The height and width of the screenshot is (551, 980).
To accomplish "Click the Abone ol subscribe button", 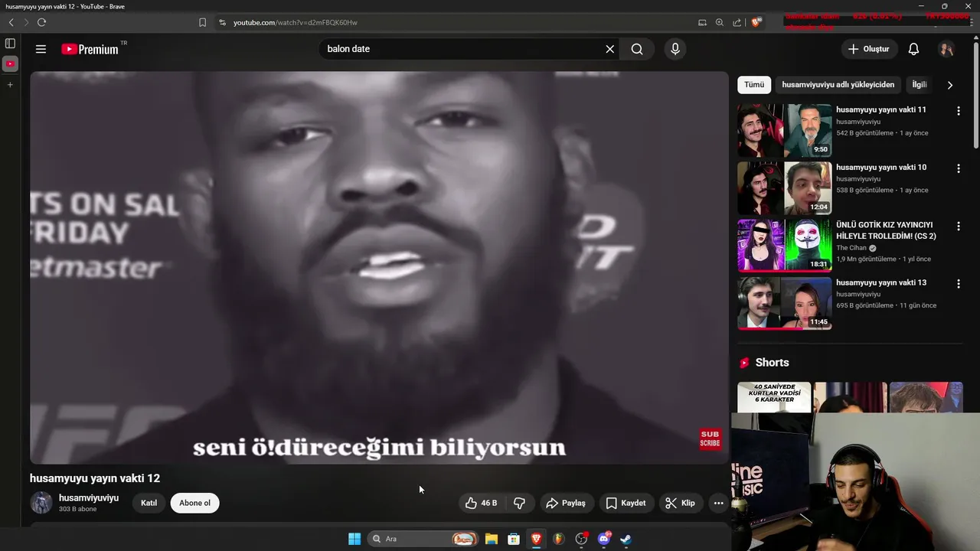I will click(194, 503).
